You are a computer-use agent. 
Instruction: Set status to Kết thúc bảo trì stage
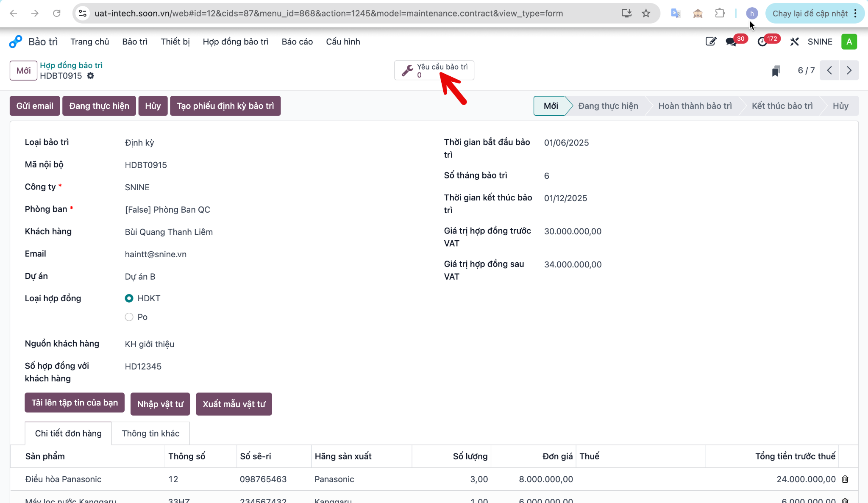pos(782,106)
